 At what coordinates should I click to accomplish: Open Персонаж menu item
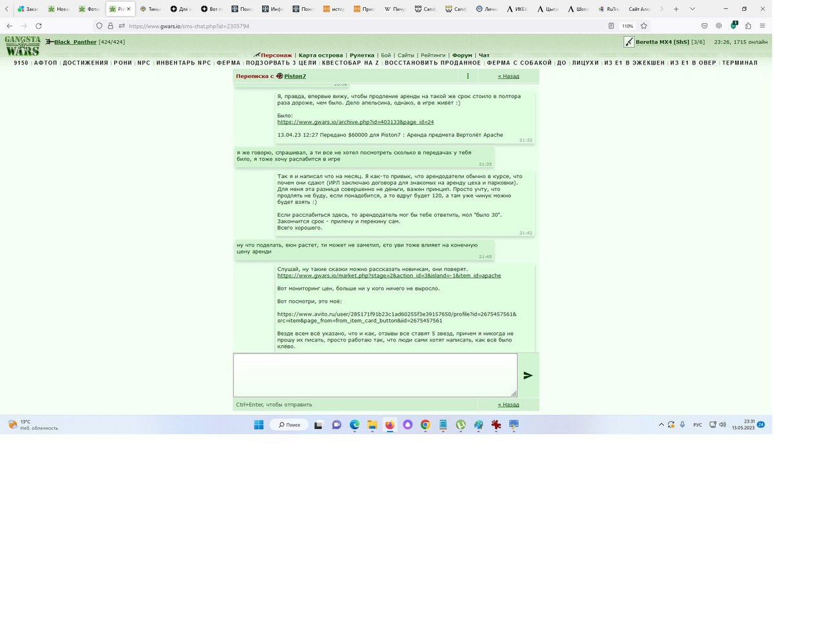tap(276, 55)
